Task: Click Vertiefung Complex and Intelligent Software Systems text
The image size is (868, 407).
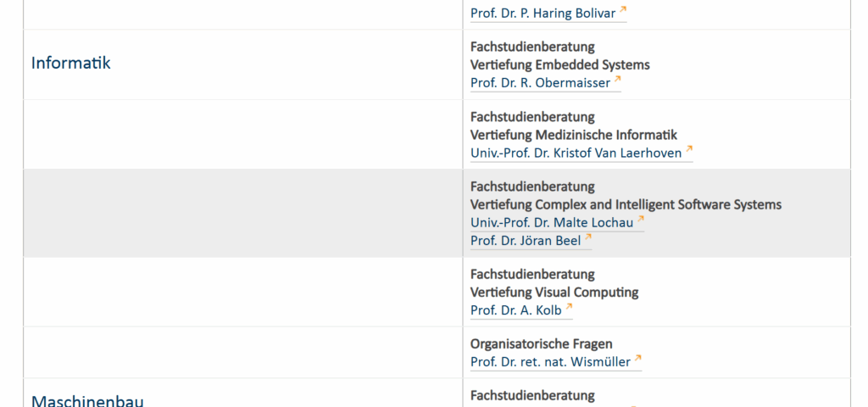Action: pyautogui.click(x=626, y=205)
